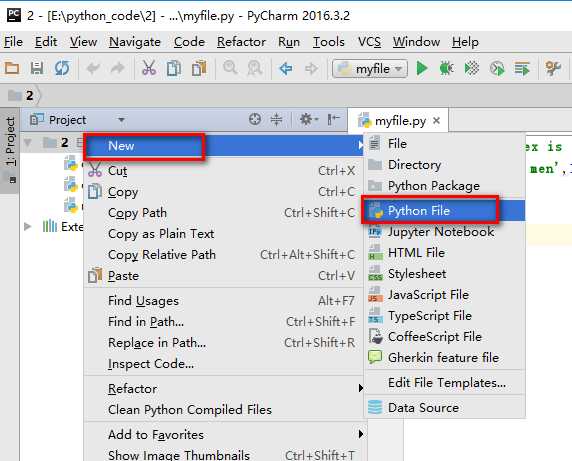572x461 pixels.
Task: Select Data Source in New submenu
Action: coord(445,407)
